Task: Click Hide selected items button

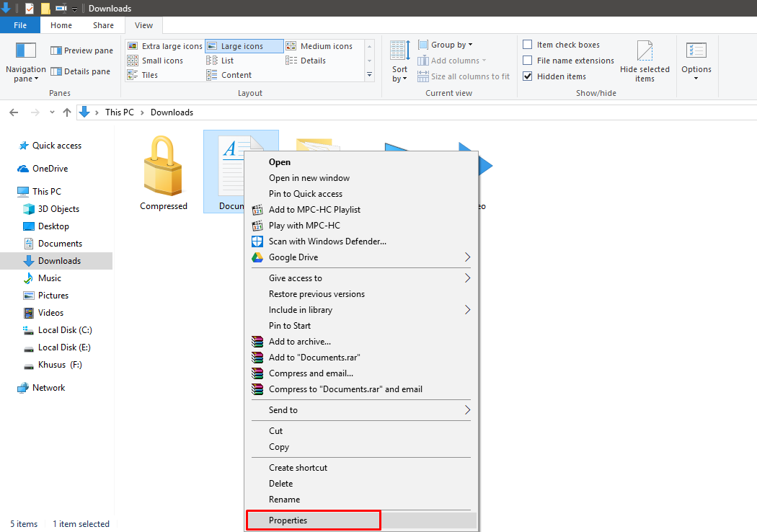Action: 645,61
